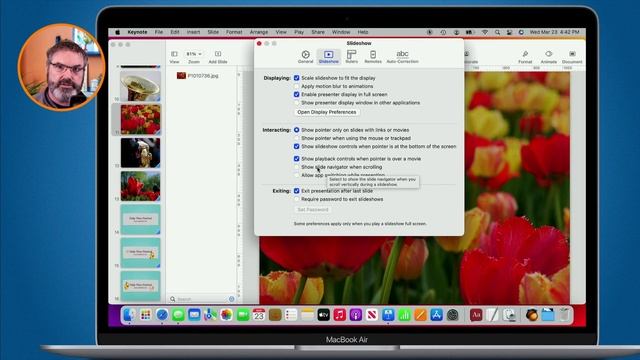Click the slide navigator search field
The image size is (640, 360).
[202, 299]
